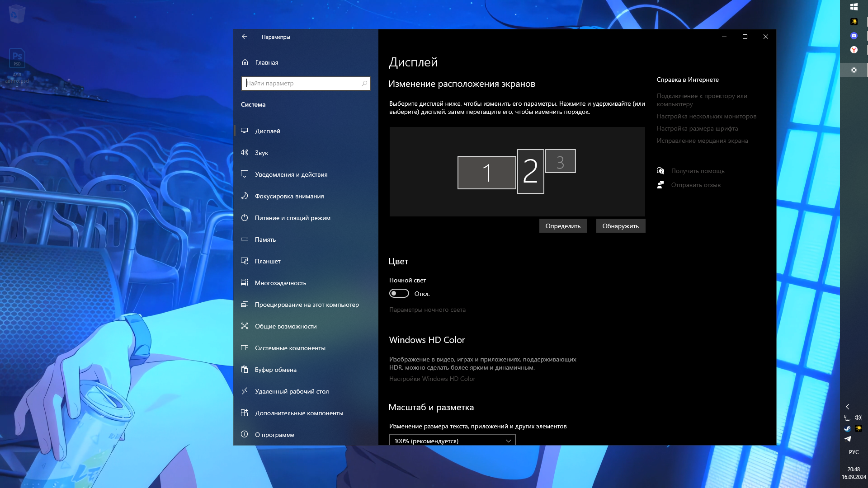Viewport: 868px width, 488px height.
Task: Open Исправление мерцания экрана help link
Action: click(x=702, y=141)
